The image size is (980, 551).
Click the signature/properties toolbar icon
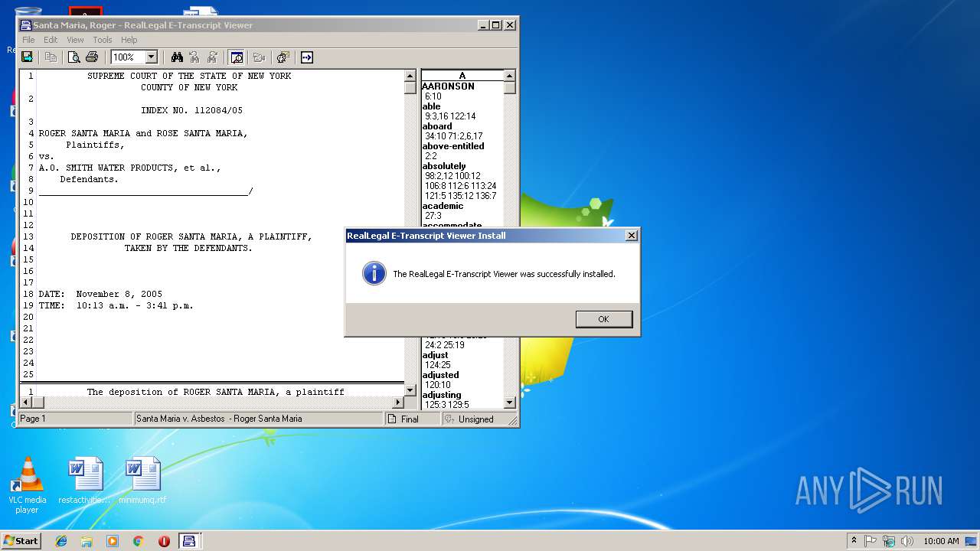pos(283,57)
